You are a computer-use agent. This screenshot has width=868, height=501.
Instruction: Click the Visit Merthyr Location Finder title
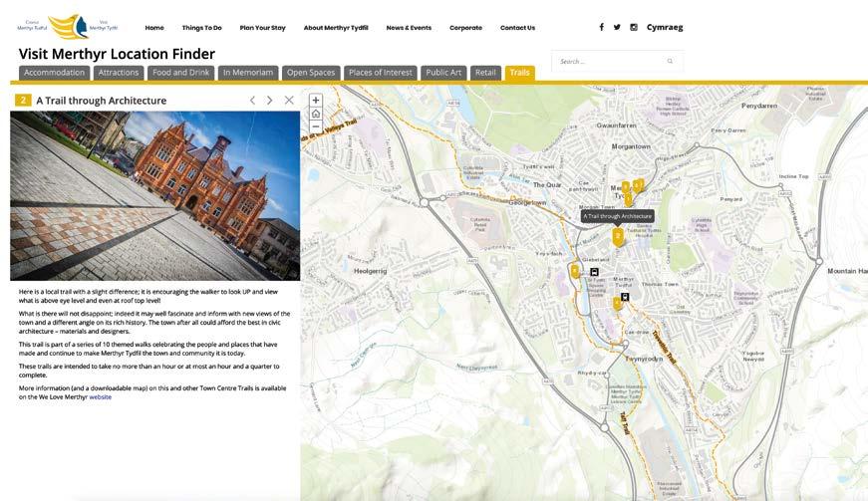(117, 54)
